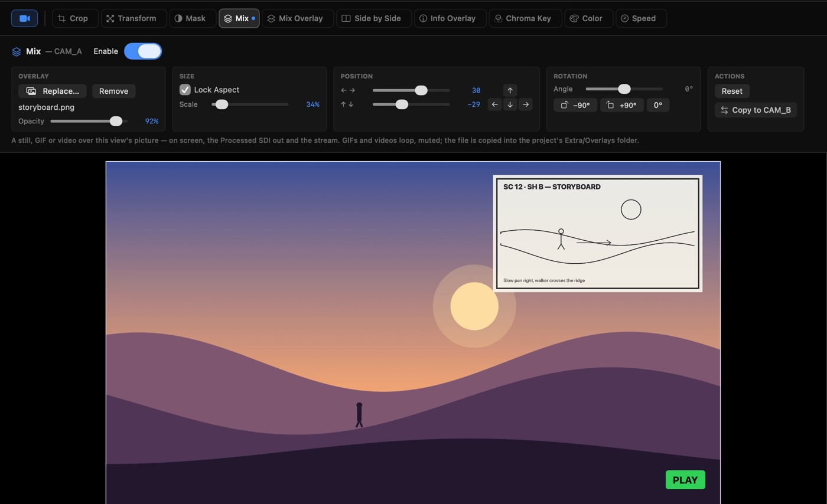Nudge overlay down with down arrow
The width and height of the screenshot is (827, 504).
pyautogui.click(x=510, y=104)
